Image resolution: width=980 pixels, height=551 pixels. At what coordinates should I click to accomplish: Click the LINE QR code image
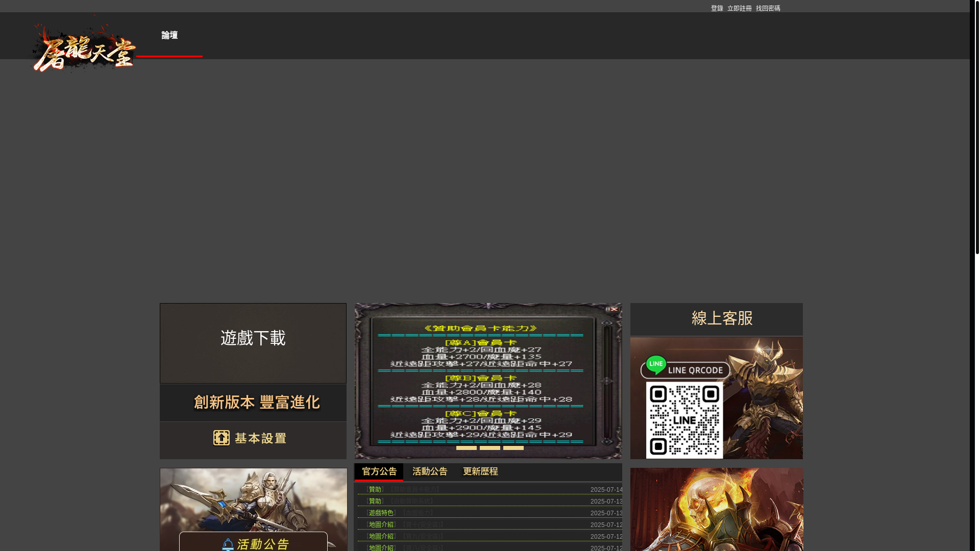click(x=684, y=420)
